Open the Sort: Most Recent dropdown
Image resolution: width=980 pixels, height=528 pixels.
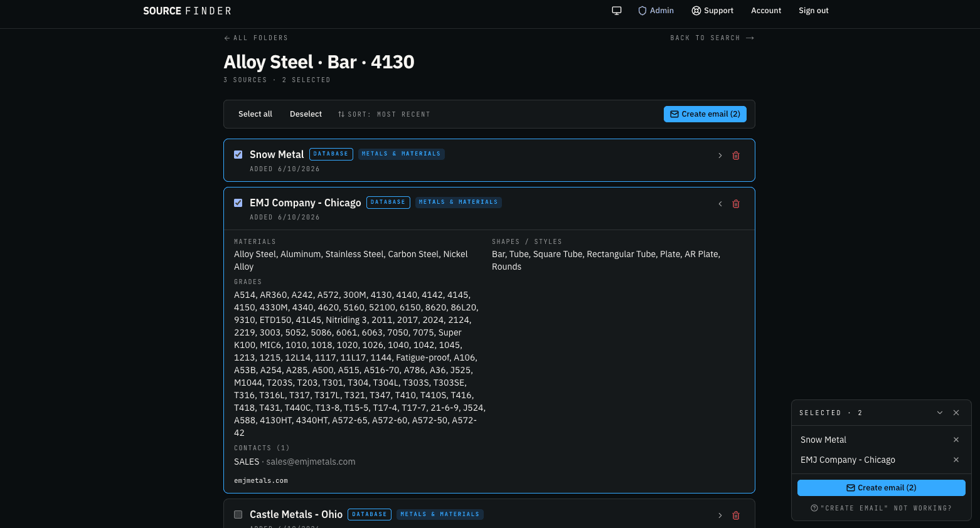(x=384, y=114)
